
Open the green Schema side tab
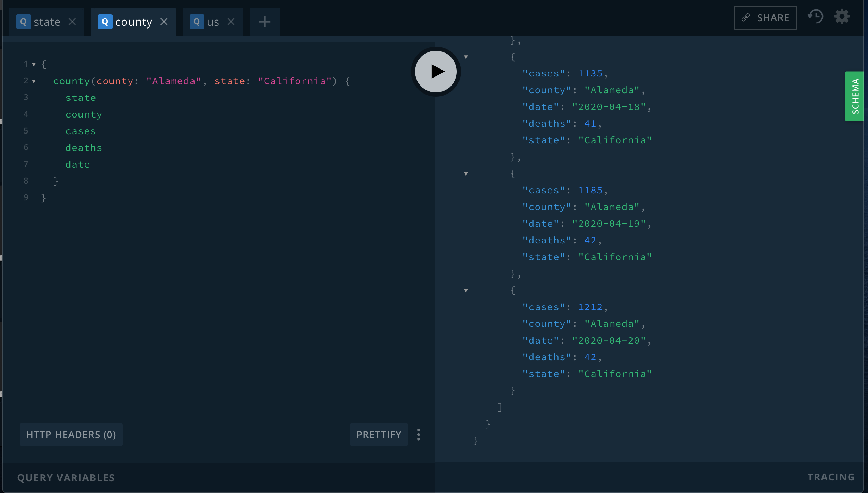tap(854, 96)
